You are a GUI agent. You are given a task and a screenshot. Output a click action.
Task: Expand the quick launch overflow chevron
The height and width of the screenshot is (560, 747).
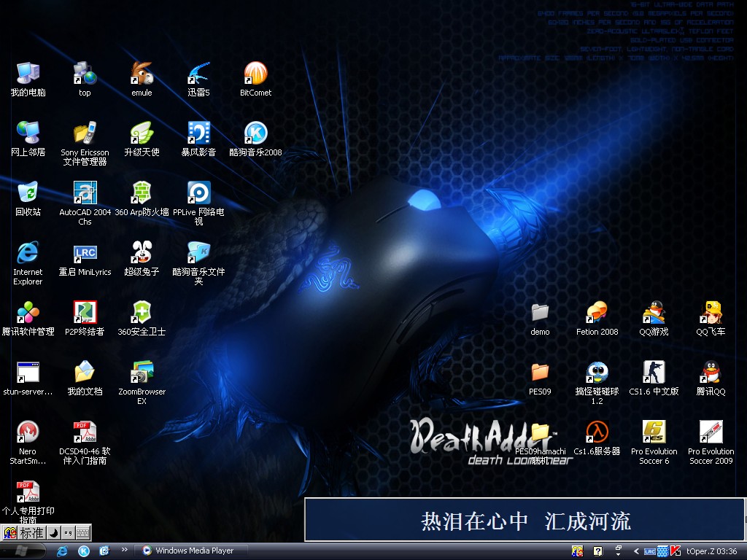(124, 550)
